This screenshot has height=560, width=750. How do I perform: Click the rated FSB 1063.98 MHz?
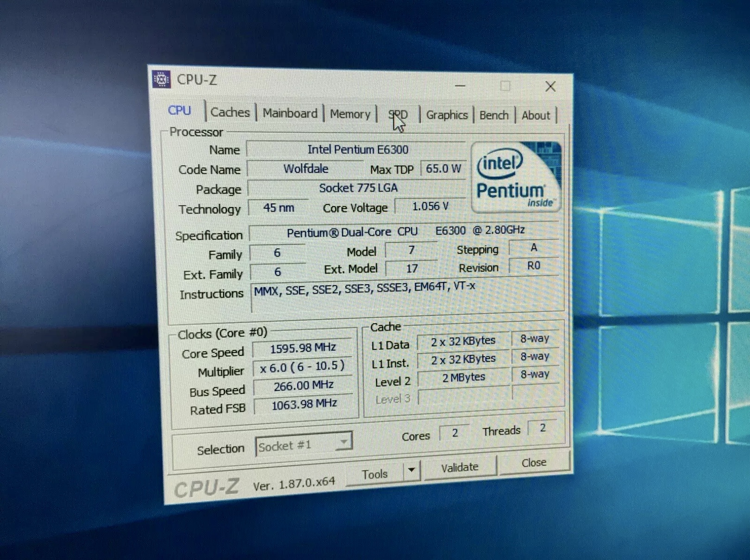click(304, 404)
